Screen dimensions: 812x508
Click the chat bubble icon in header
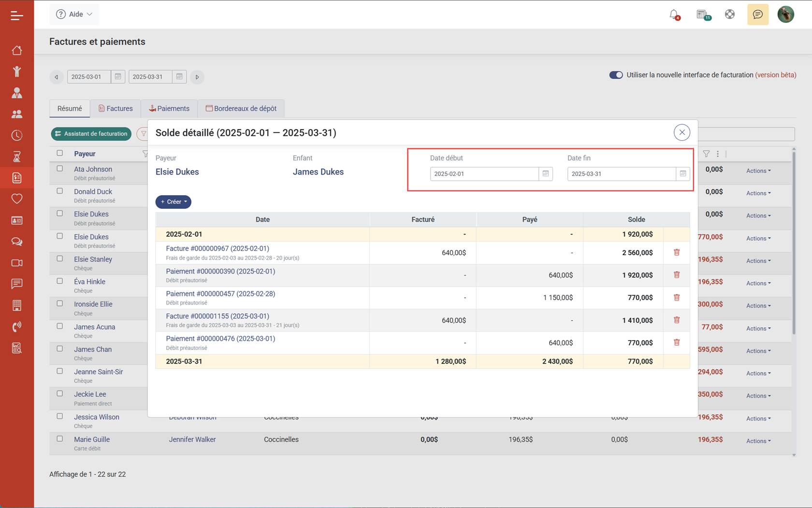tap(757, 15)
